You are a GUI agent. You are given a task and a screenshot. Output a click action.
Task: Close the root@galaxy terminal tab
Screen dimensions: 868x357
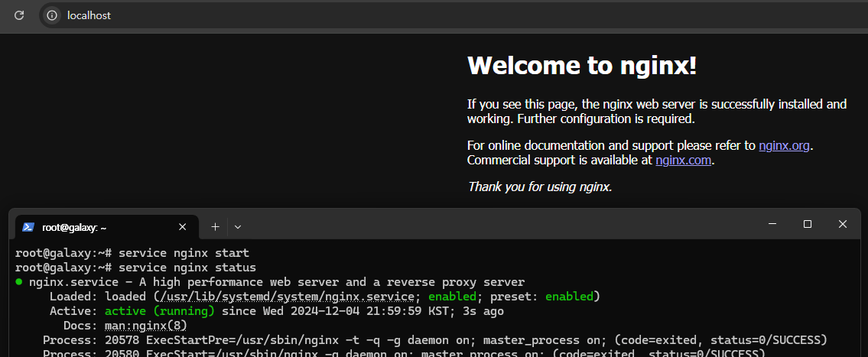182,227
